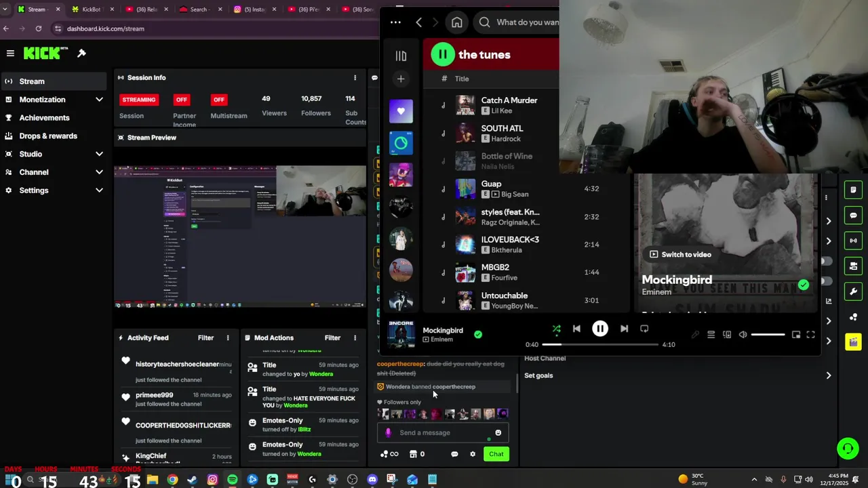The width and height of the screenshot is (868, 488).
Task: Toggle saved checkmark beside Mockingbird title panel
Action: point(804,285)
